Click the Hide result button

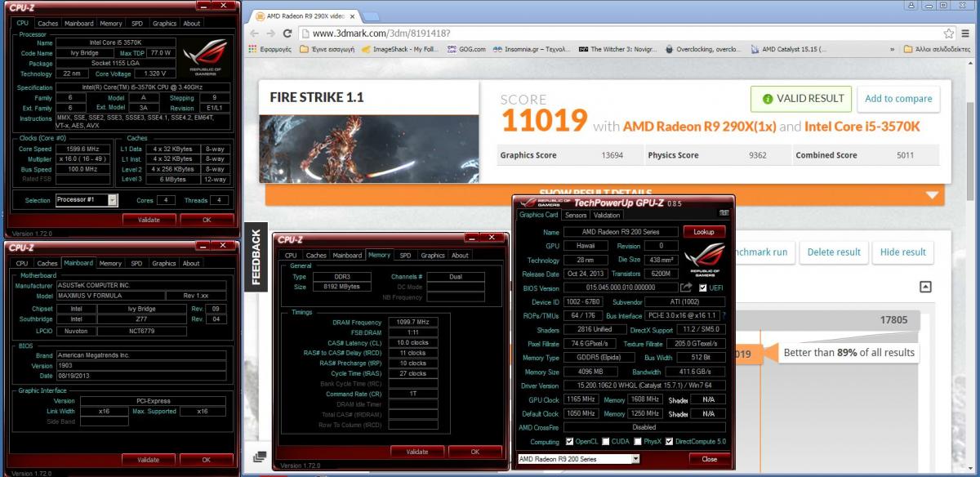(903, 252)
